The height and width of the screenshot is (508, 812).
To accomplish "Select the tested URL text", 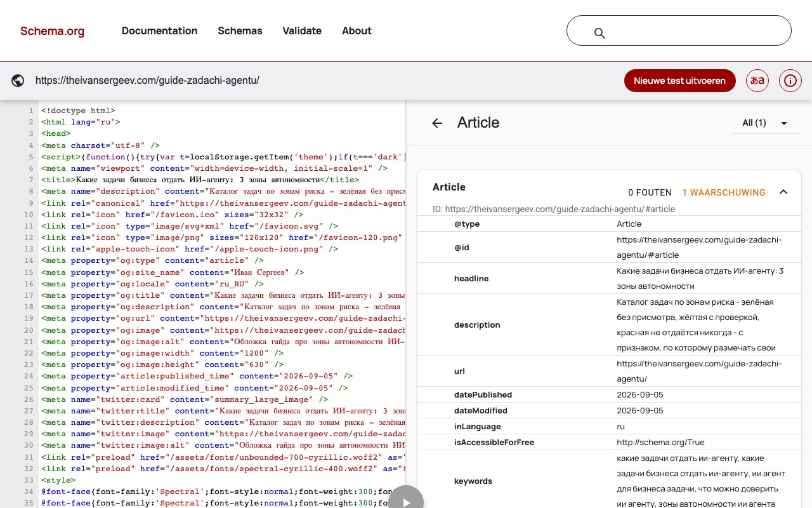I will (x=147, y=81).
